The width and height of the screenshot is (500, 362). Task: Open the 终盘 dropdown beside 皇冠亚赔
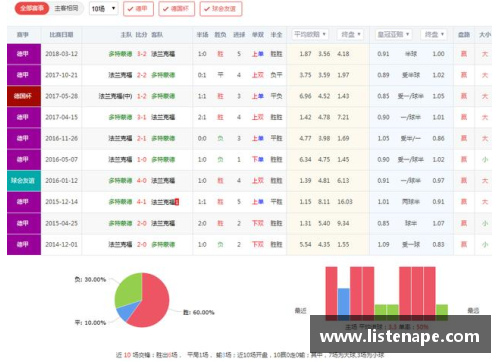[x=434, y=34]
